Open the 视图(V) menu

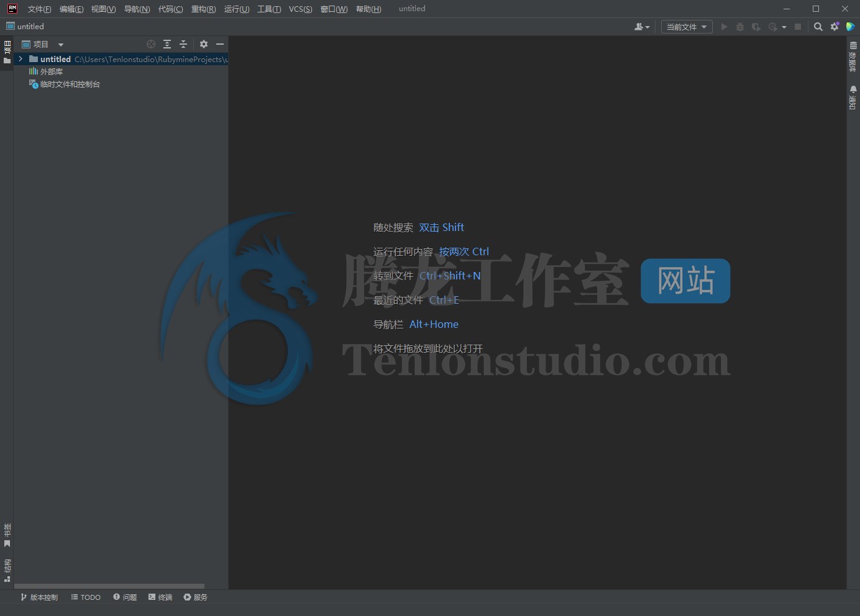(103, 9)
